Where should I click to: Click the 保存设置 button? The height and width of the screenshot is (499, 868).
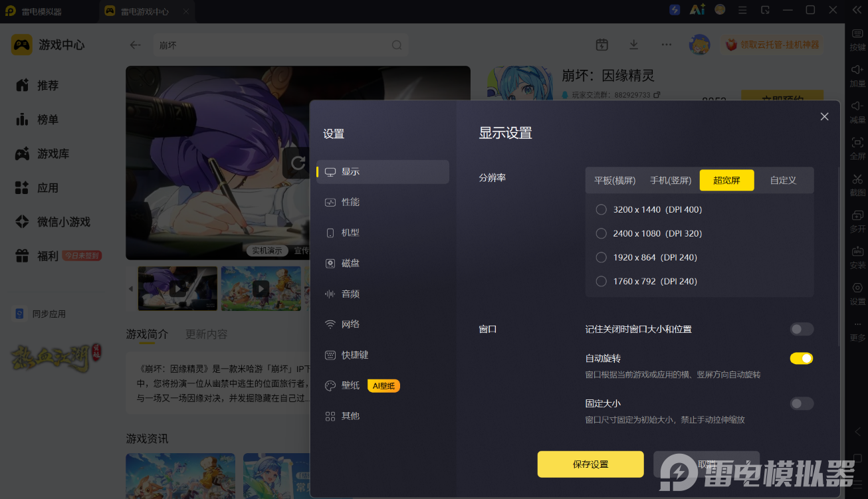point(590,464)
